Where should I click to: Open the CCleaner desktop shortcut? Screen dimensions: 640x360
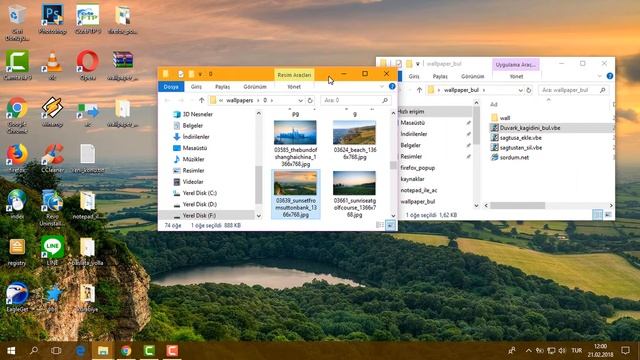[x=52, y=158]
